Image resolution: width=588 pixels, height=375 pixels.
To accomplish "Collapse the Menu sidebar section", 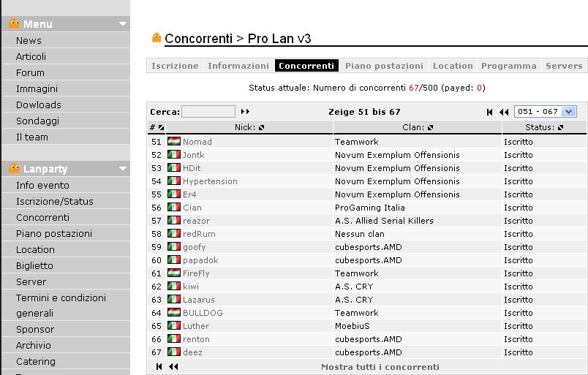I will pos(123,24).
